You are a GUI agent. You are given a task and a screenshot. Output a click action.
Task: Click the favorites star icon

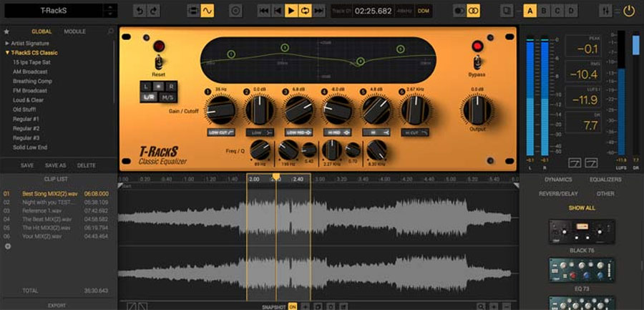[6, 32]
